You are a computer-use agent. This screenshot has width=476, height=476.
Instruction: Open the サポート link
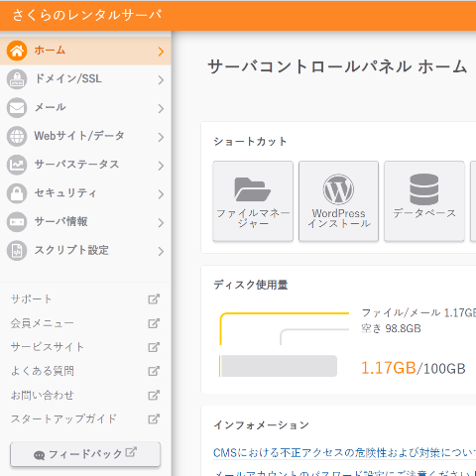tap(31, 298)
